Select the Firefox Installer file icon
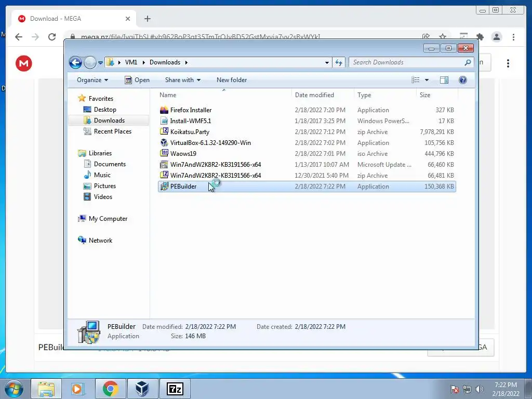The height and width of the screenshot is (399, 532). 164,110
